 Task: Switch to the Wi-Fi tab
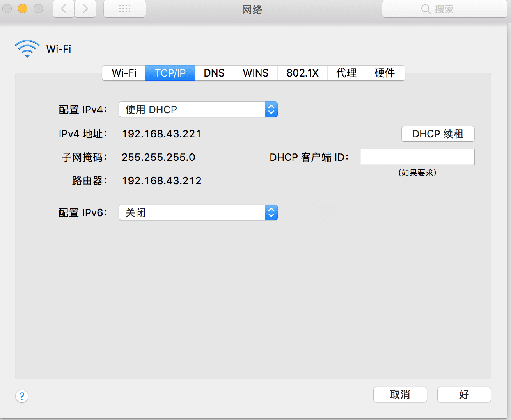(x=124, y=73)
